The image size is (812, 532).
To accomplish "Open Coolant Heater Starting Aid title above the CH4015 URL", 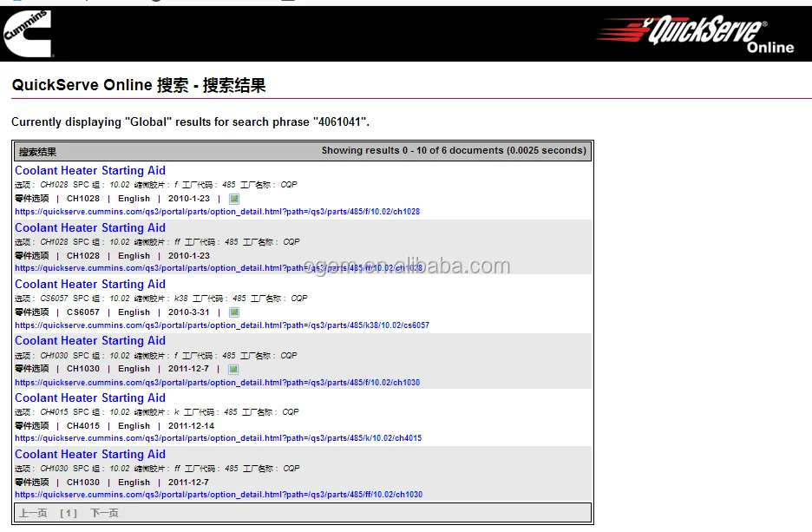I will [x=90, y=397].
